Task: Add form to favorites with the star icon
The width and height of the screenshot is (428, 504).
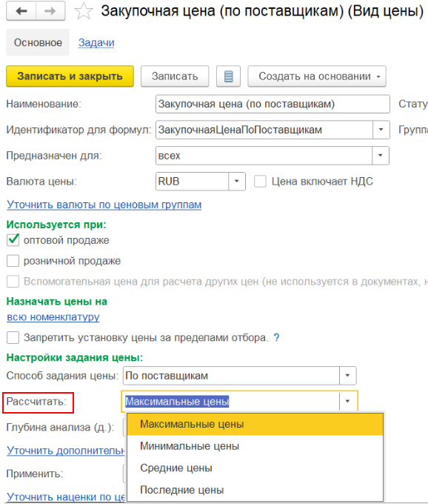Action: [84, 11]
